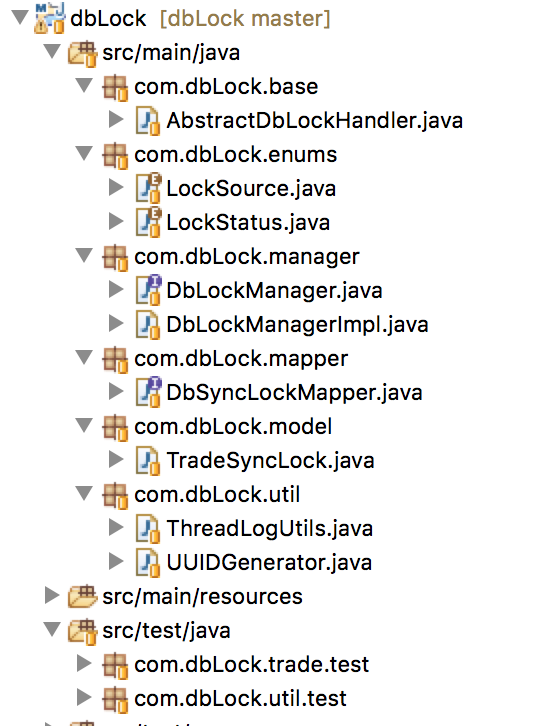Click the LockSource.java enum file icon
560x726 pixels.
click(x=148, y=188)
